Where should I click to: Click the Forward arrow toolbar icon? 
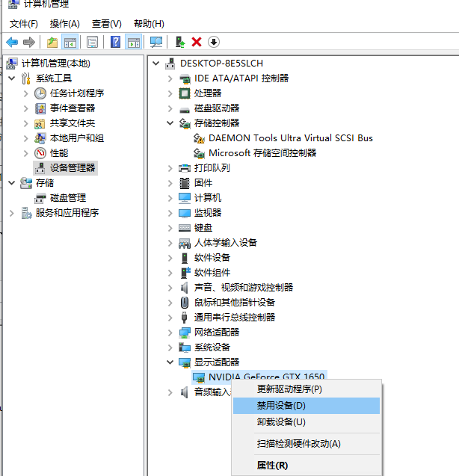point(29,42)
